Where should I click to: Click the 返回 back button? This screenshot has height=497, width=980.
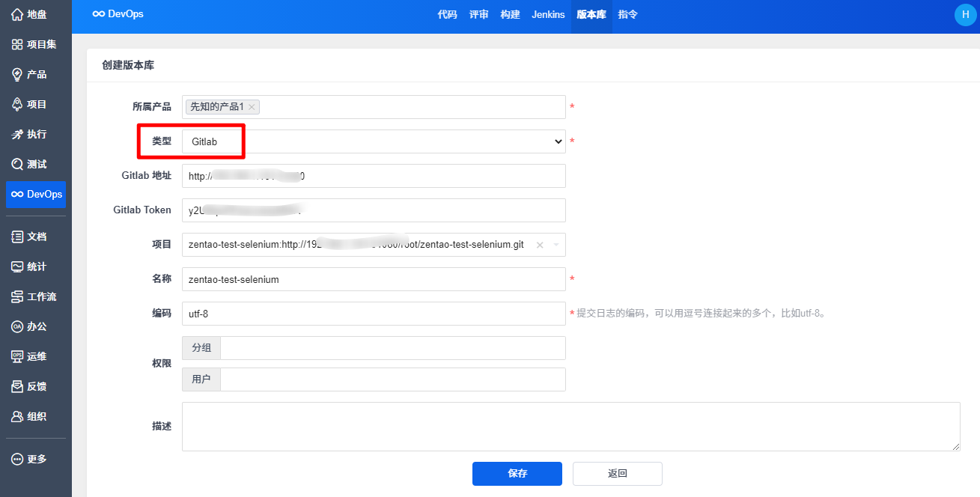618,474
